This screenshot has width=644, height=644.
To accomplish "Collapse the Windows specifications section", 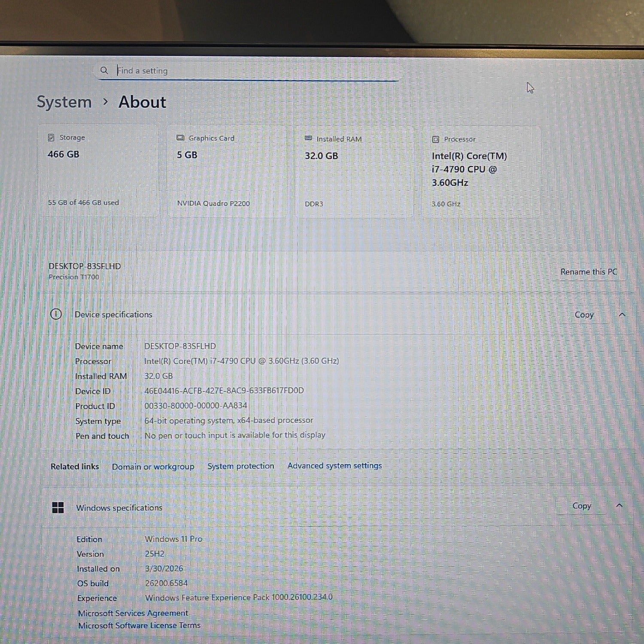I will tap(619, 506).
